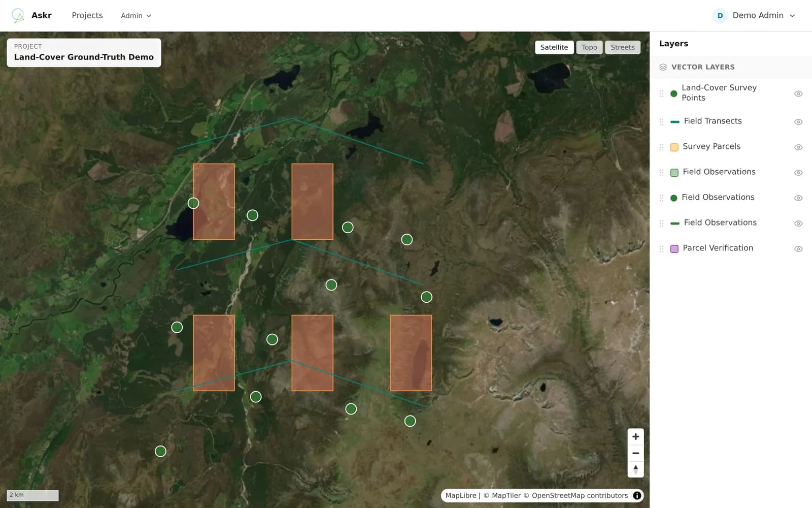Open the OpenStreetMap contributors link
The image size is (812, 508).
[x=576, y=495]
